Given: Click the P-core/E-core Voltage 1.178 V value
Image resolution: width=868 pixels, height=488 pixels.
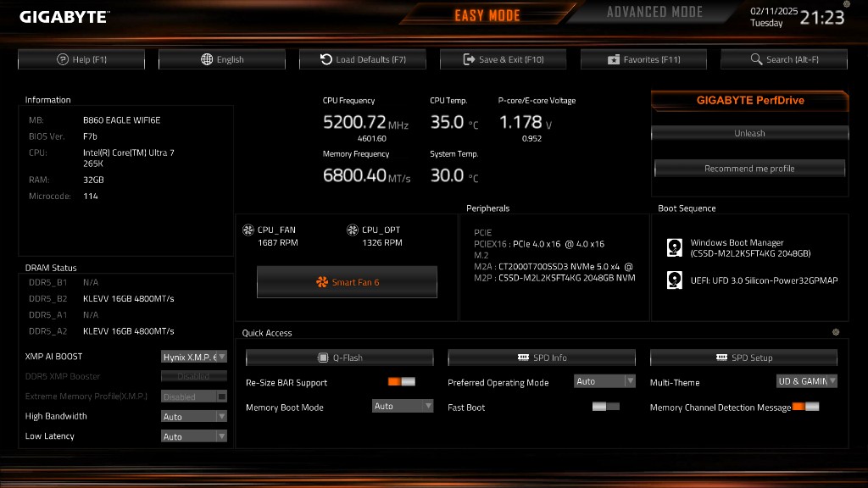Looking at the screenshot, I should (x=526, y=122).
